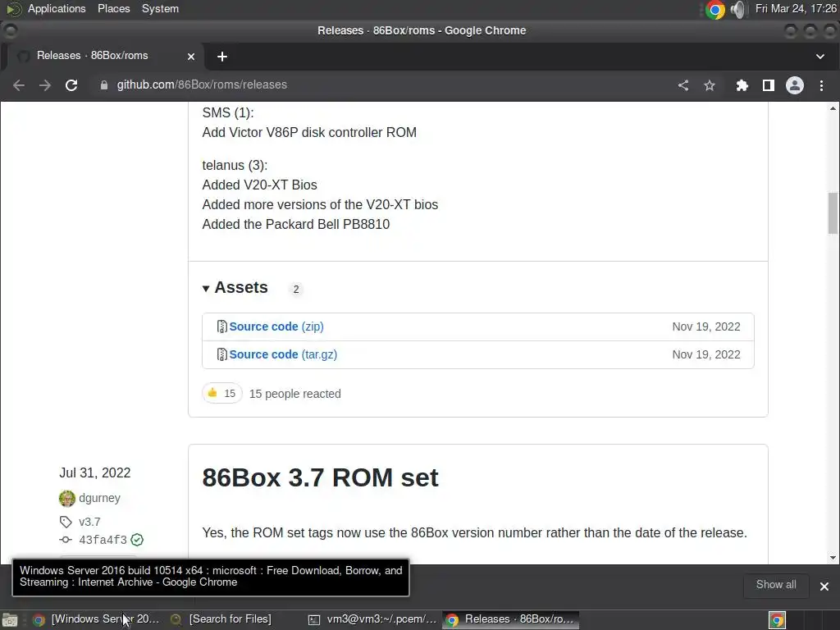Image resolution: width=840 pixels, height=630 pixels.
Task: Click the page vertical scrollbar thumb
Action: [x=833, y=213]
